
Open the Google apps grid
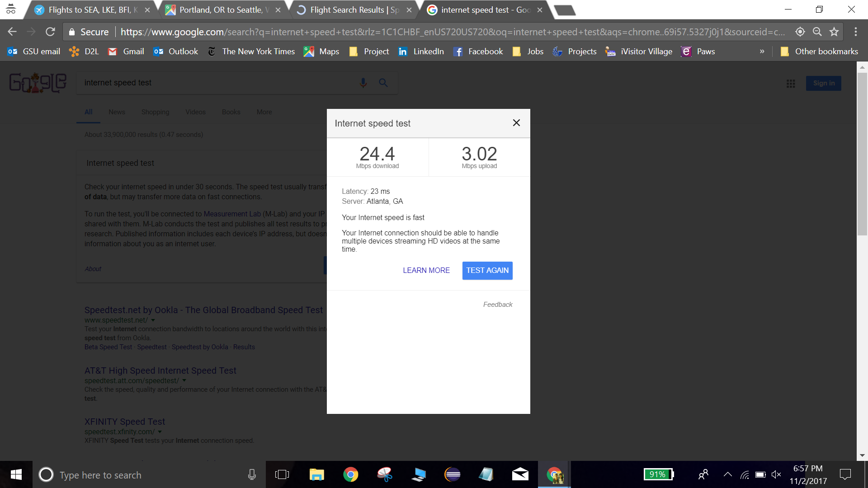point(791,84)
